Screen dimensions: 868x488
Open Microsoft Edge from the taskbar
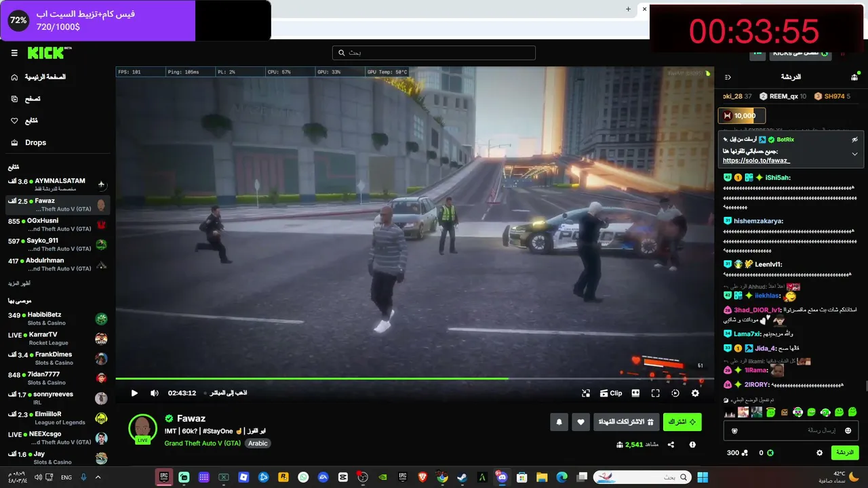pyautogui.click(x=561, y=477)
